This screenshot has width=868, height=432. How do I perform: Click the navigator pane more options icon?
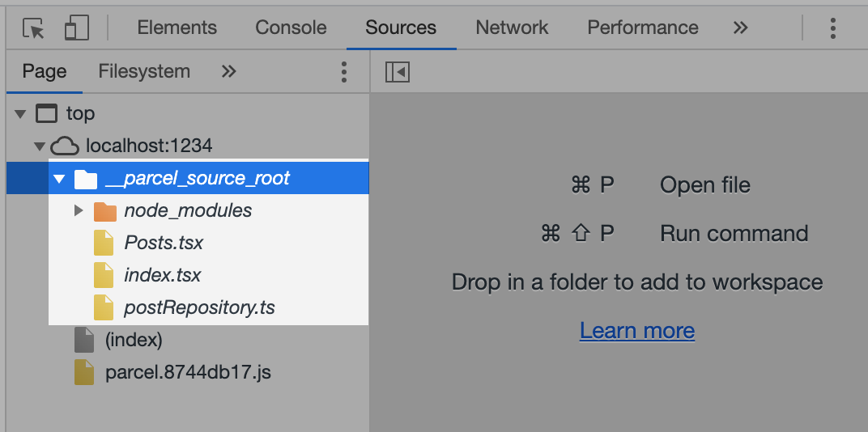344,72
